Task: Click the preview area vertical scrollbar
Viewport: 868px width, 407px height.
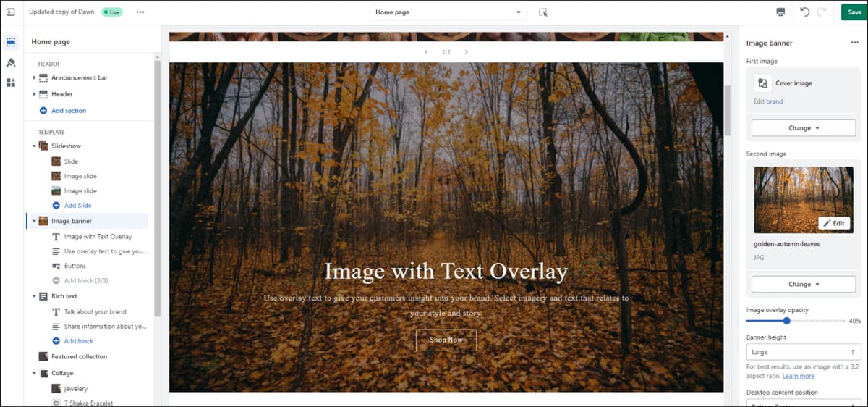Action: tap(727, 110)
